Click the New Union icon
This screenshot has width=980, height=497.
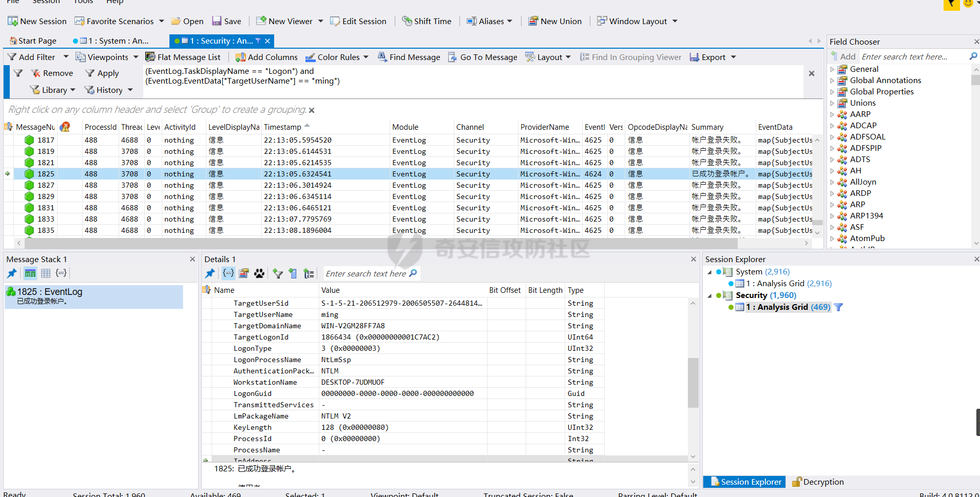coord(533,21)
